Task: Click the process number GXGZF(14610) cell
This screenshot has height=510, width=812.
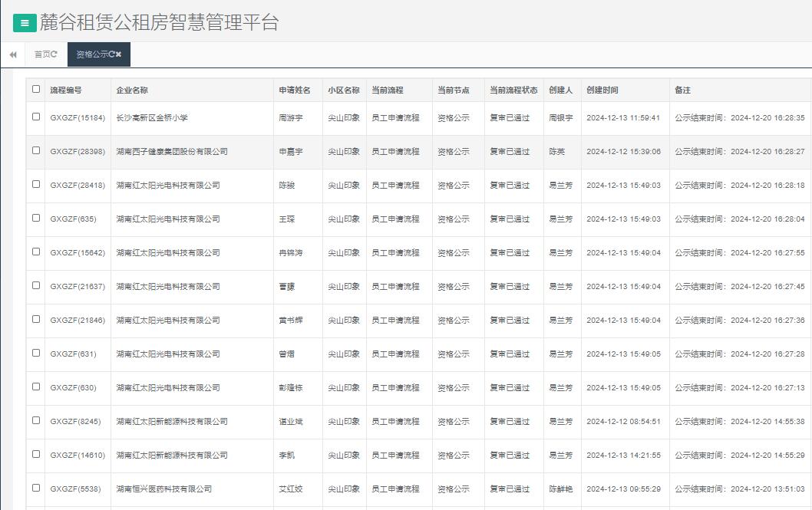Action: 78,456
